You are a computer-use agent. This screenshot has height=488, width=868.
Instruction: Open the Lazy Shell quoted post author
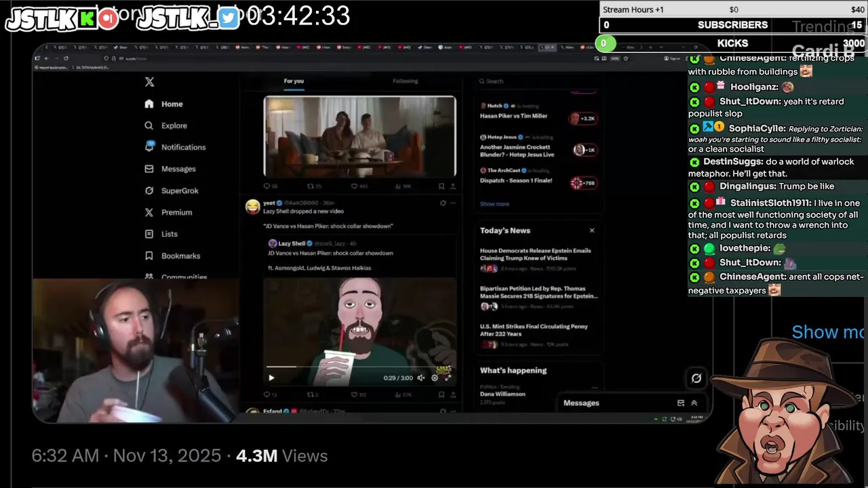pos(292,243)
